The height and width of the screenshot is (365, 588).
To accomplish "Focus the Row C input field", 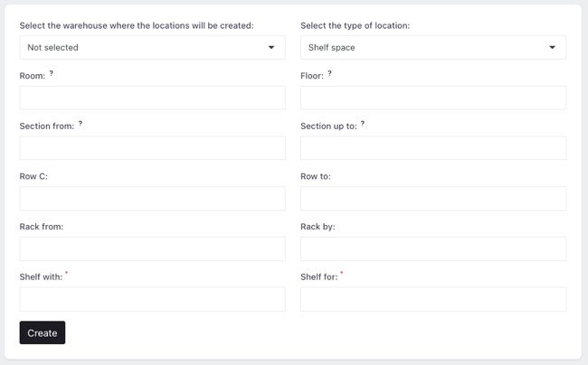I will 152,199.
